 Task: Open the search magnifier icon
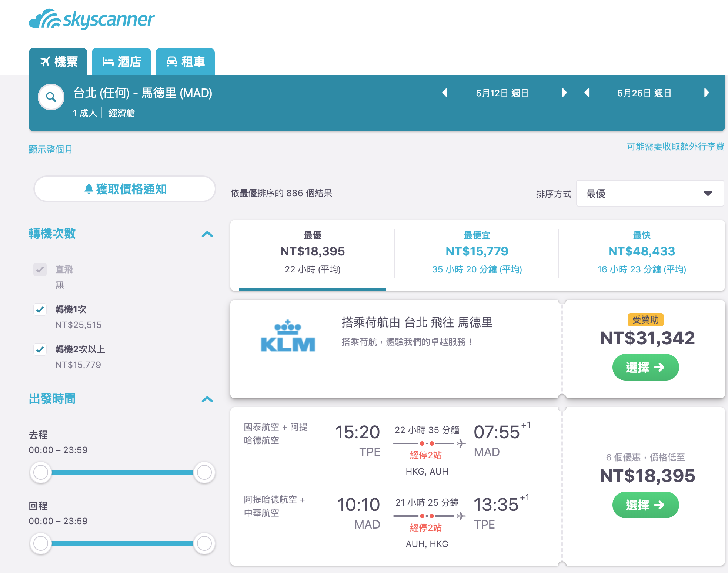[x=51, y=97]
